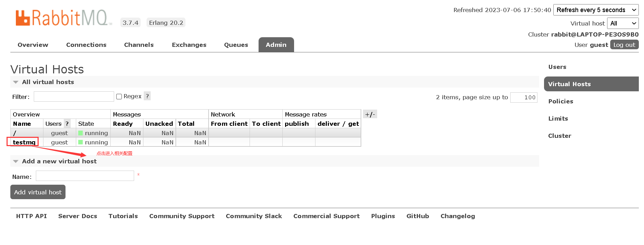This screenshot has width=644, height=245.
Task: Open the Virtual host selector dropdown
Action: [623, 23]
